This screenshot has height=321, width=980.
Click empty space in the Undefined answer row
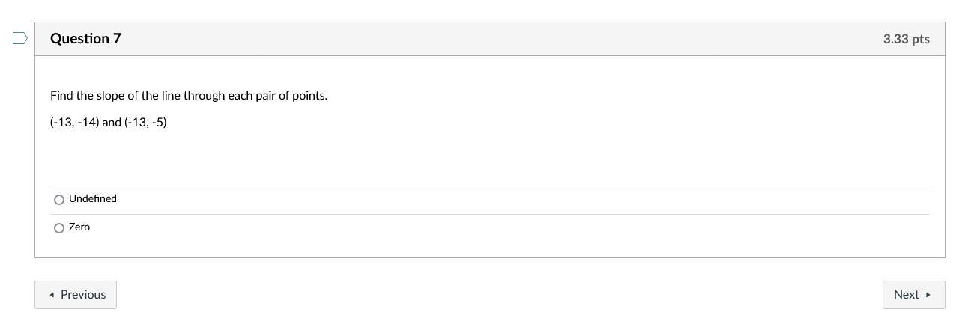pyautogui.click(x=524, y=200)
